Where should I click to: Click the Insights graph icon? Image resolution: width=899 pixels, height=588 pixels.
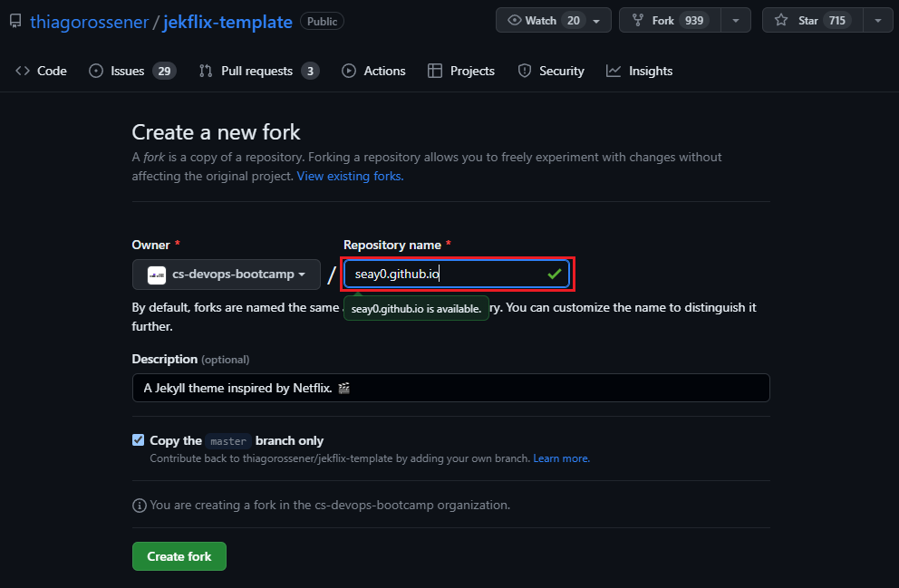[x=614, y=71]
